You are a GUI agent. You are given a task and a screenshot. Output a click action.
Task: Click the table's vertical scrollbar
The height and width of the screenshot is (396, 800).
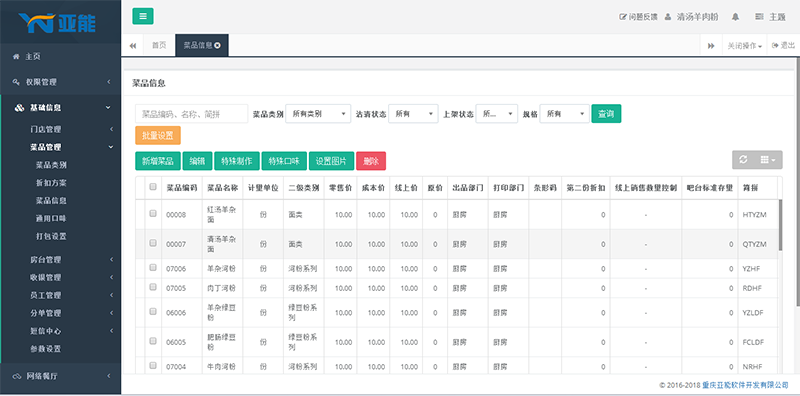tap(780, 225)
